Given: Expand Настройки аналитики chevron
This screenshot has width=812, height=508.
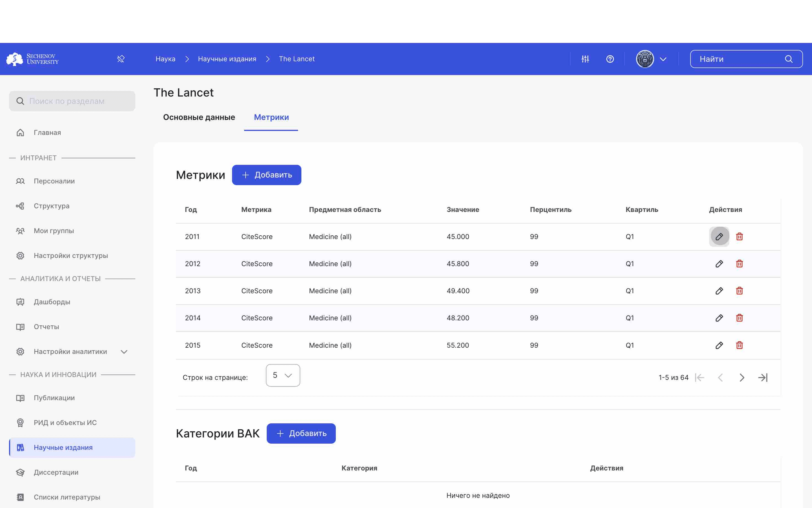Looking at the screenshot, I should point(124,352).
